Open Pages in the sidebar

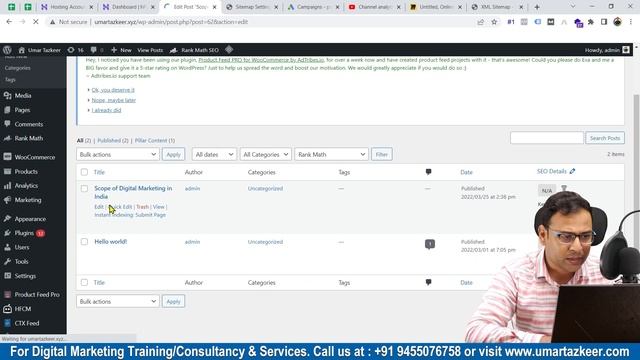click(22, 110)
